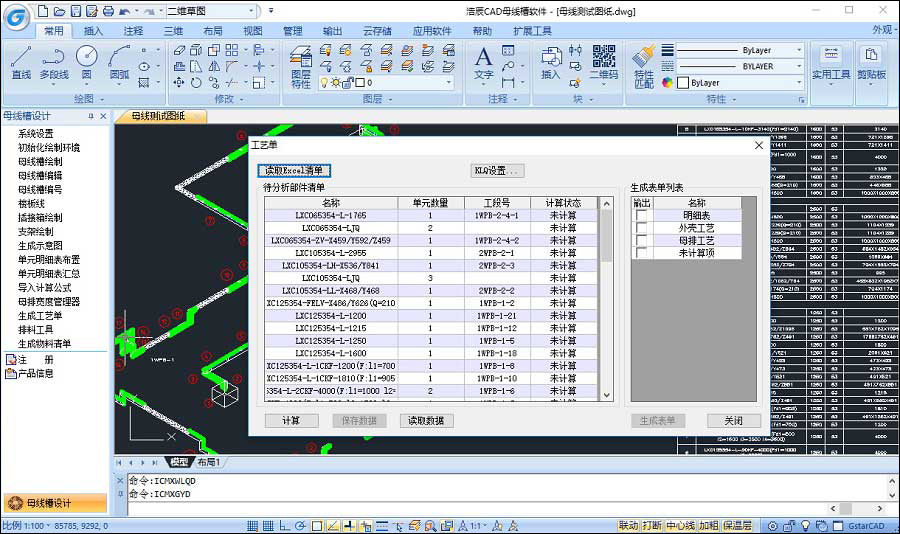Click the KLQ设置... button

[x=496, y=171]
